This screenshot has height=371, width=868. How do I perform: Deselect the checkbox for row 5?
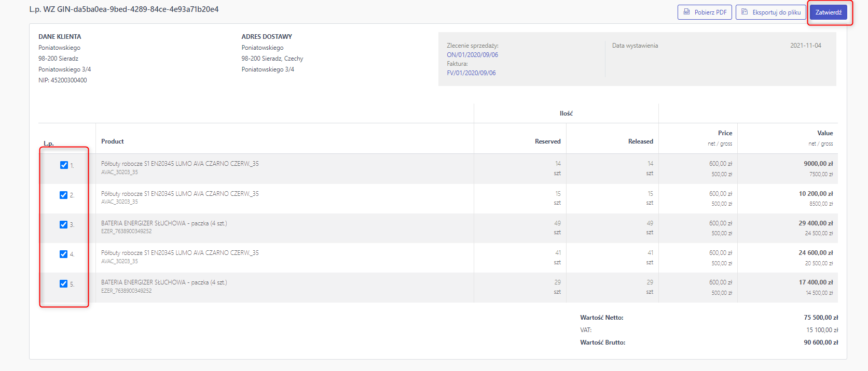64,283
